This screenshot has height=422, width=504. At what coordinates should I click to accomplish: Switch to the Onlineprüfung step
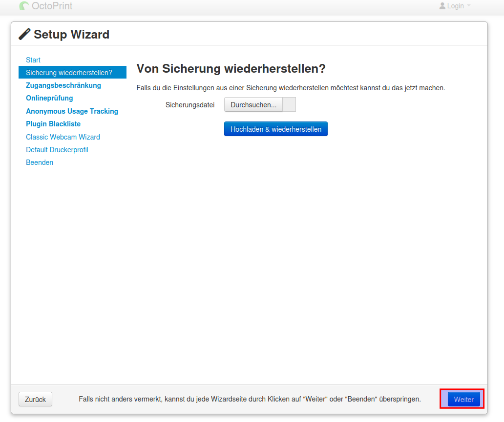(x=49, y=98)
